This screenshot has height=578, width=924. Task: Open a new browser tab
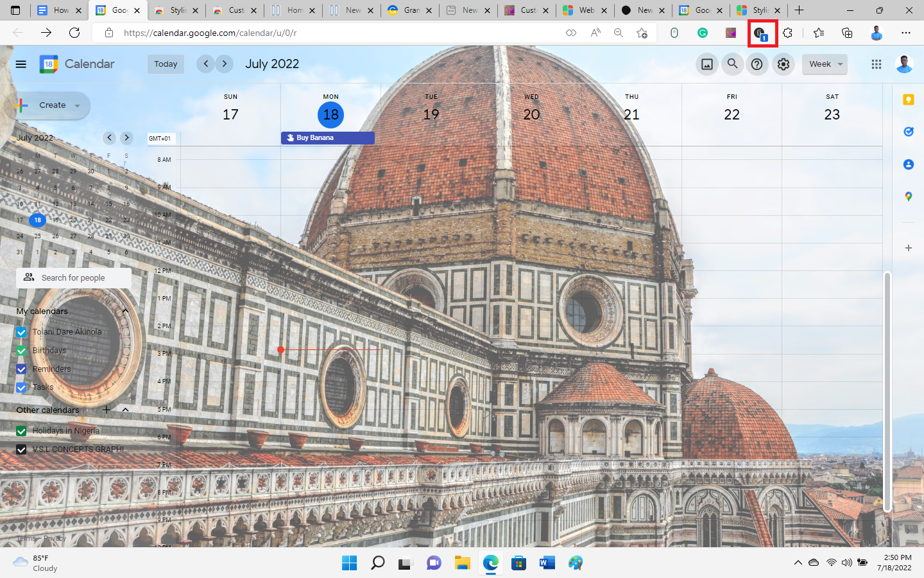point(799,10)
